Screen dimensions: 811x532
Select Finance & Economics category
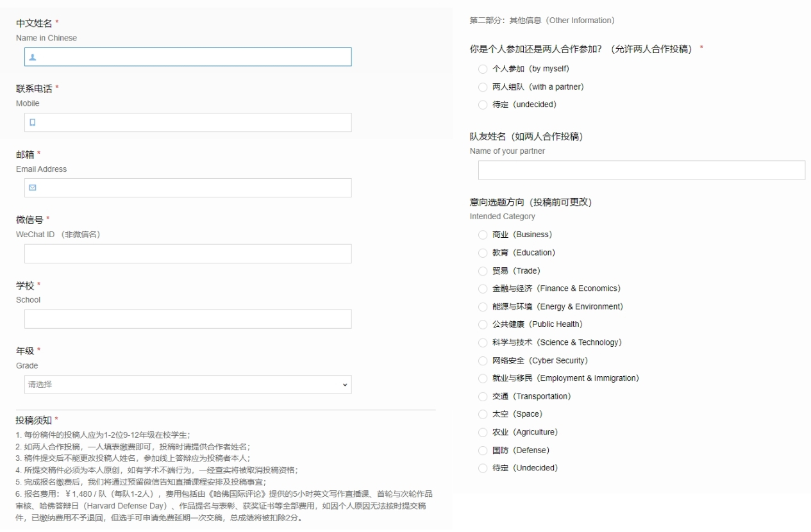(x=483, y=288)
